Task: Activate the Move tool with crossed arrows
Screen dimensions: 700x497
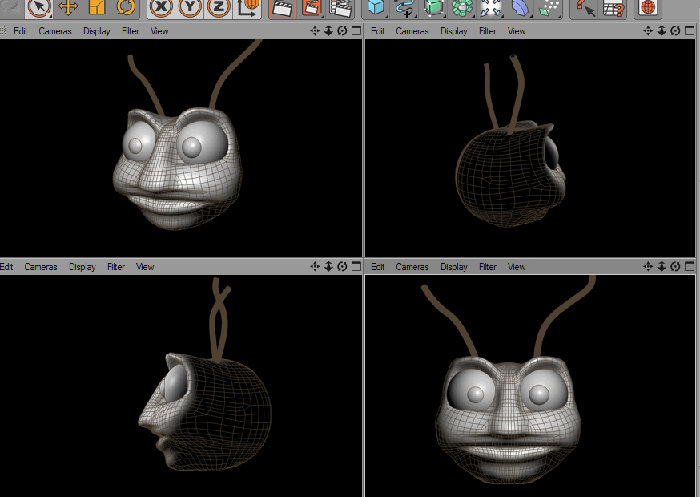Action: tap(67, 7)
